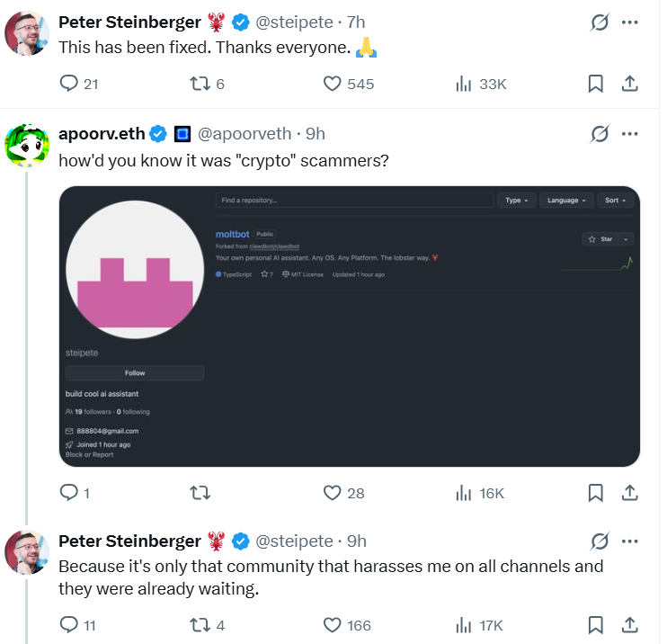The width and height of the screenshot is (667, 644).
Task: View analytics showing 16K views
Action: tap(479, 493)
